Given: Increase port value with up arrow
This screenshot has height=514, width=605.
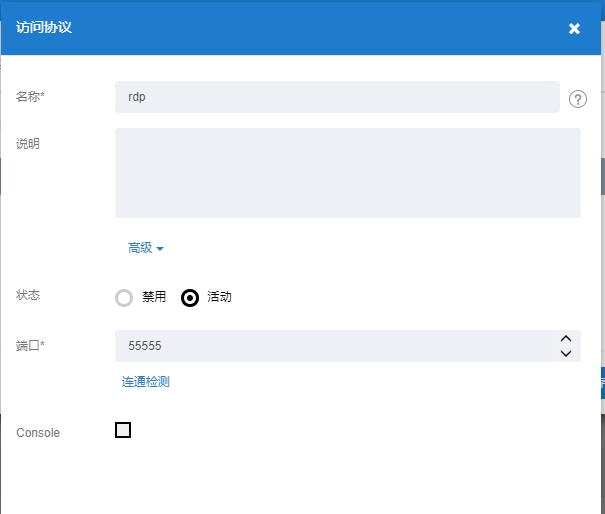Looking at the screenshot, I should [566, 339].
